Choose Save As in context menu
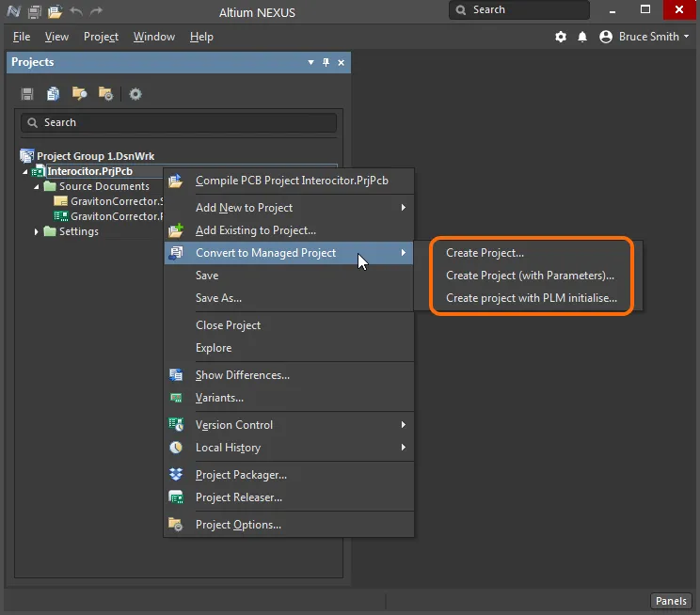The width and height of the screenshot is (700, 615). coord(289,298)
